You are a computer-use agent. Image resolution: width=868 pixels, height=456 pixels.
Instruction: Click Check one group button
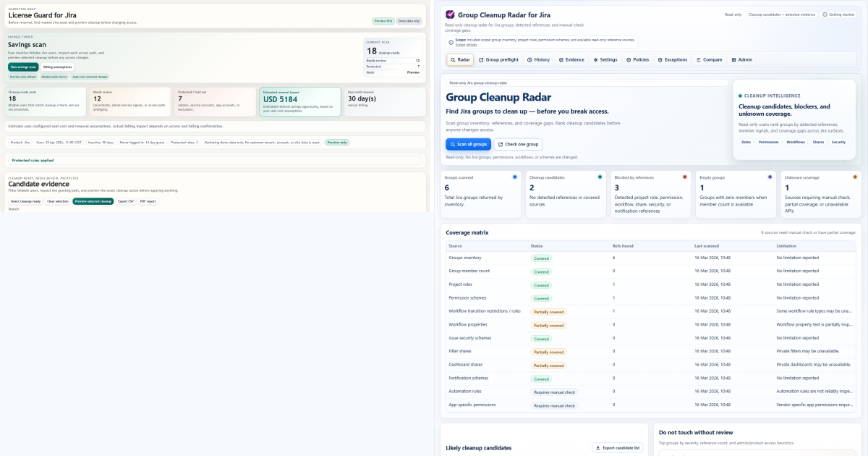[518, 144]
